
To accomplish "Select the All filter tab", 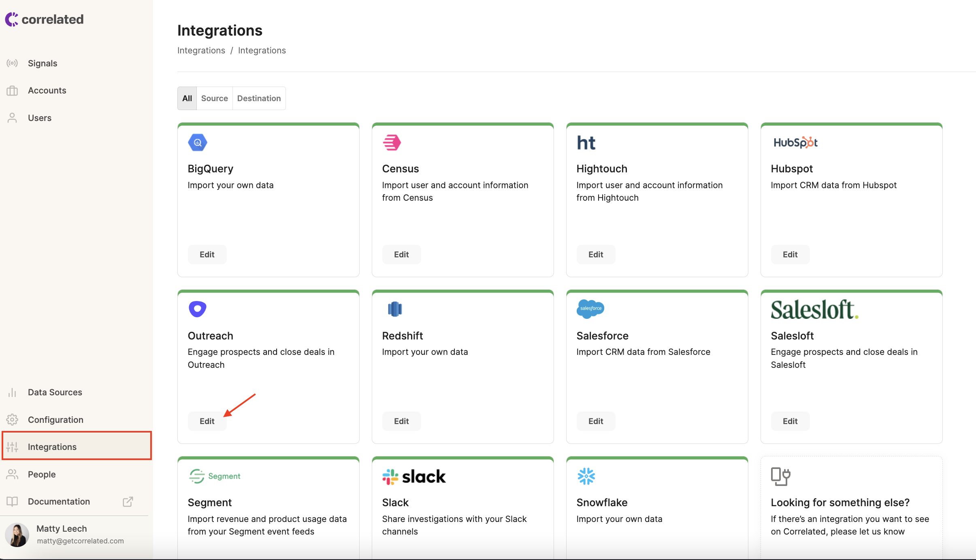I will 187,98.
